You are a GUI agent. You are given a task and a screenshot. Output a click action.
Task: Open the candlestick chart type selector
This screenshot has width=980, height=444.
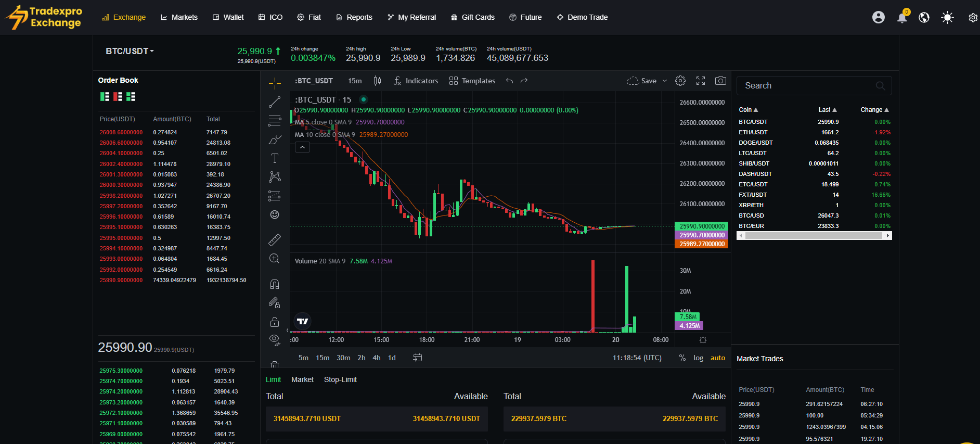(x=377, y=81)
